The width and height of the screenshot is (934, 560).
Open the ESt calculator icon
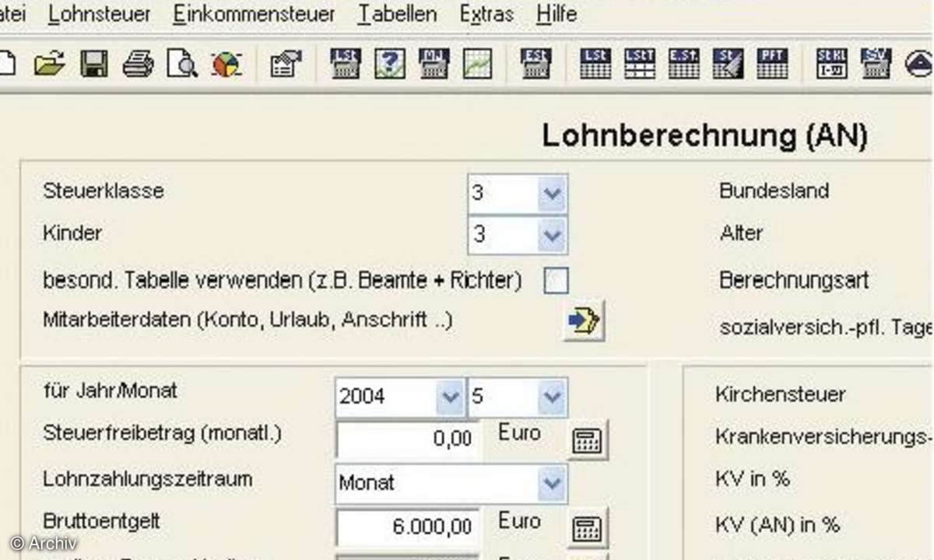(x=535, y=64)
